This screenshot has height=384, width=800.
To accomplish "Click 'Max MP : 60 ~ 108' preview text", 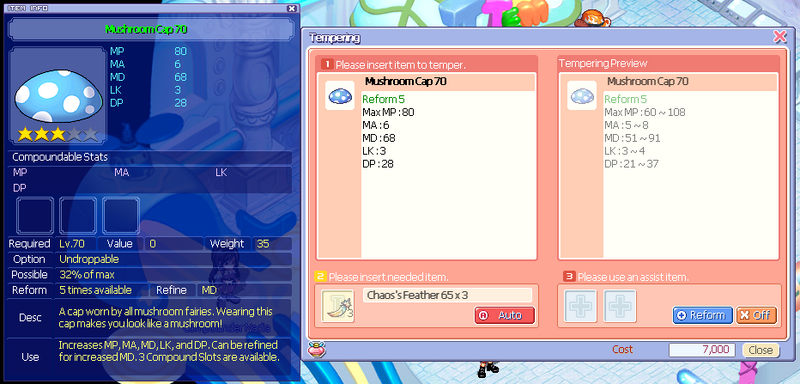I will click(645, 112).
